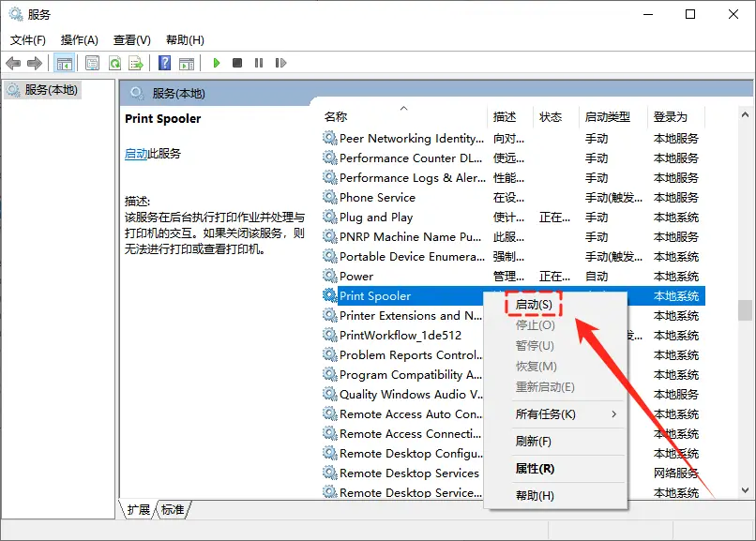Click the Start Service green play icon
Screen dimensions: 756x541
216,63
